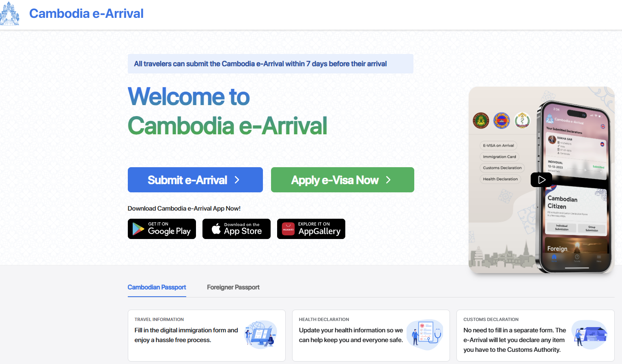Click the Huawei AppGallery badge
This screenshot has width=622, height=364.
click(x=311, y=229)
